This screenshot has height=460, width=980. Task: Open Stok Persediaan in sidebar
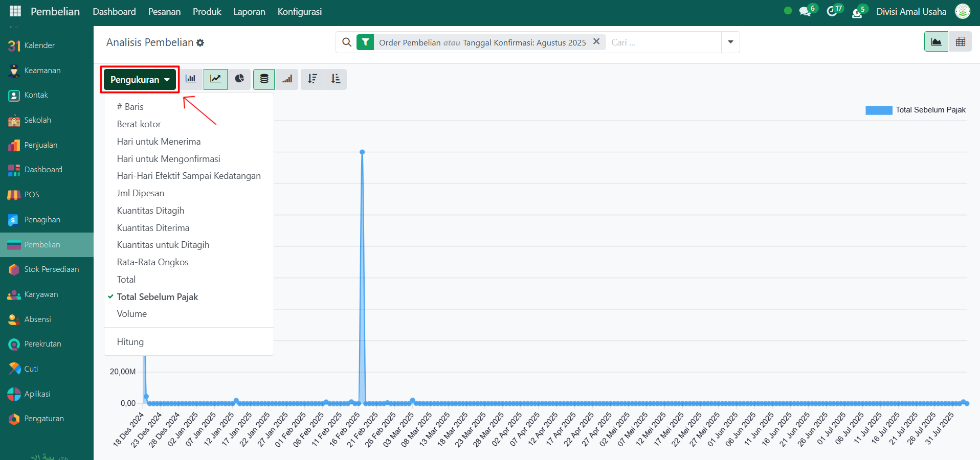tap(51, 269)
